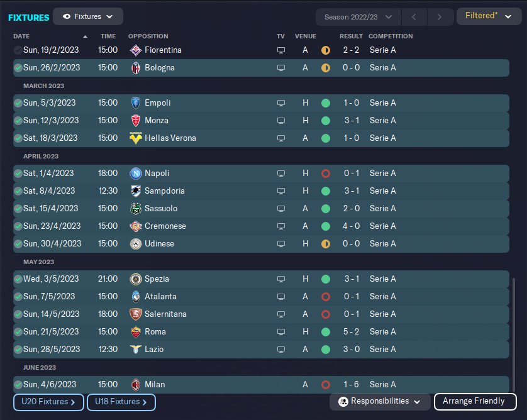
Task: Toggle the check mark for the Sampdoria fixture
Action: click(18, 191)
